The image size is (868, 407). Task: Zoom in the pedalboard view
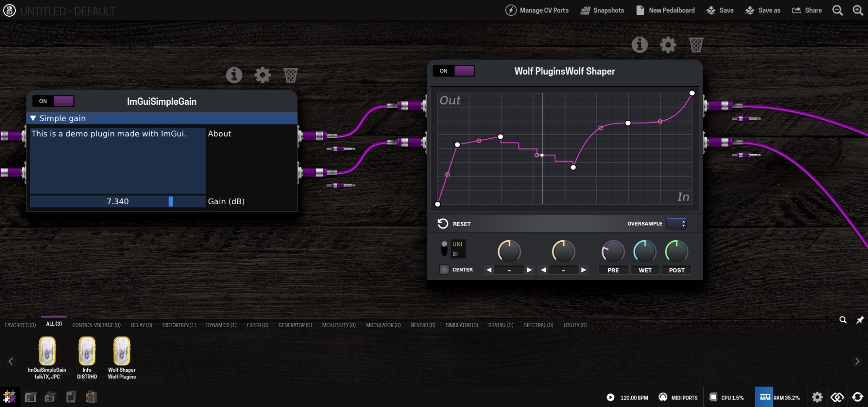tap(858, 10)
